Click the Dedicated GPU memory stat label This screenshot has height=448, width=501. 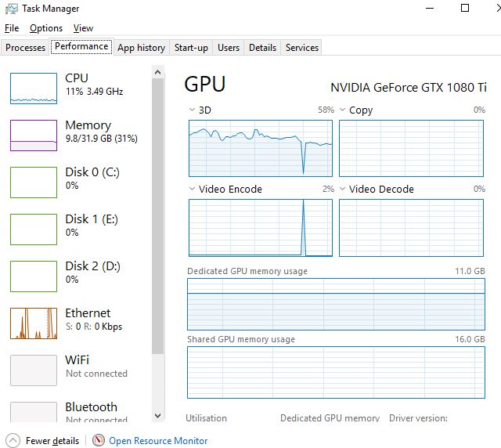tap(330, 418)
